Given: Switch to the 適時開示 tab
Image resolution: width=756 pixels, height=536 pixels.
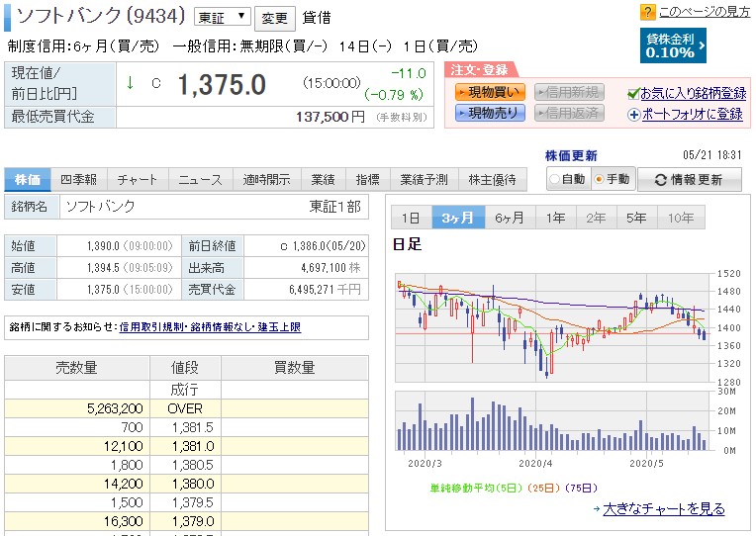Looking at the screenshot, I should (266, 180).
